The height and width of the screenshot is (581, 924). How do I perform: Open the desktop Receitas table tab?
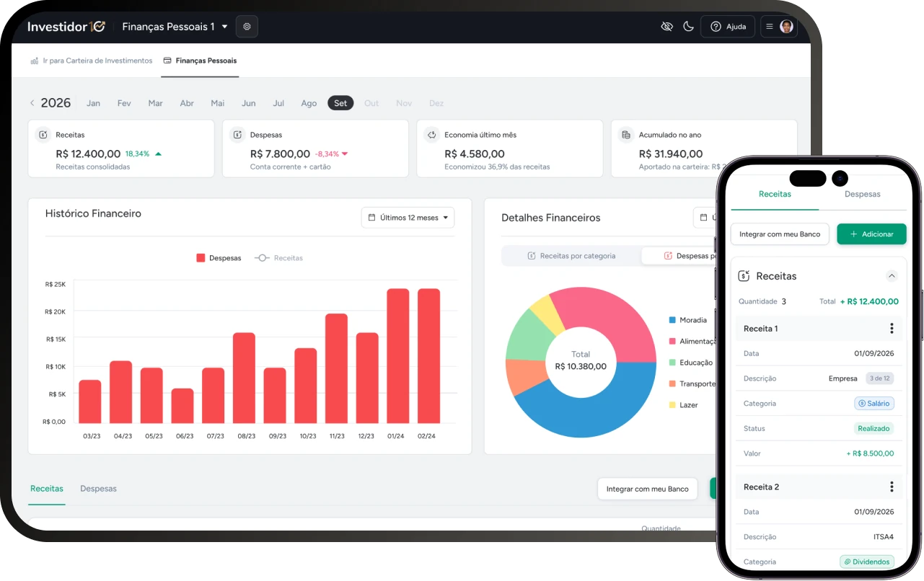(x=47, y=489)
